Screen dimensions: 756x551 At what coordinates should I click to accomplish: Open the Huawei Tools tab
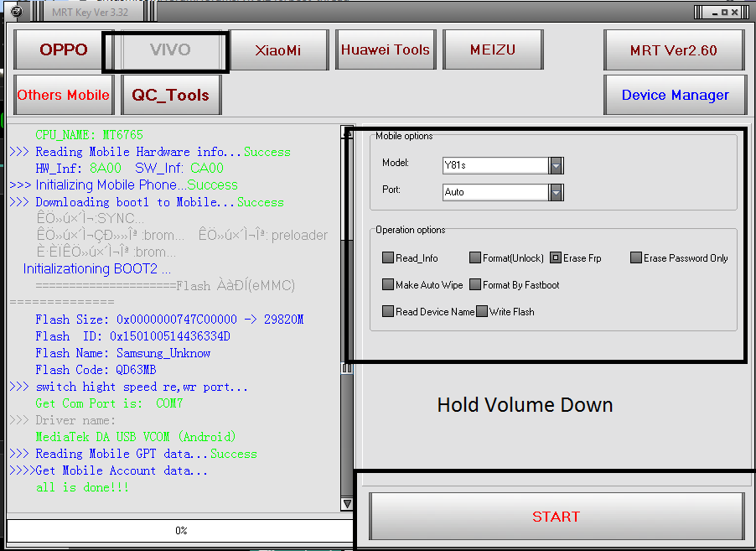pyautogui.click(x=386, y=49)
